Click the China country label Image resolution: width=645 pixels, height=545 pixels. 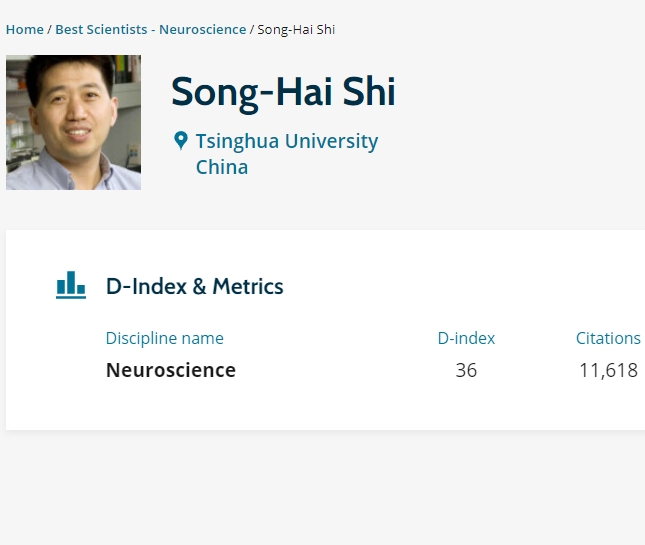point(222,167)
